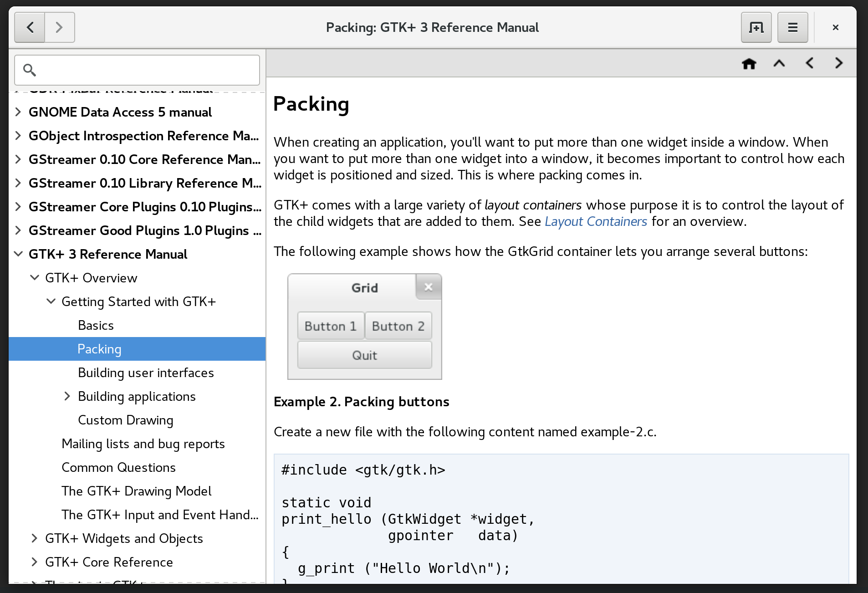Select GStreamer Good Plugins 1.0 book
Screen dimensions: 868x593
[145, 230]
